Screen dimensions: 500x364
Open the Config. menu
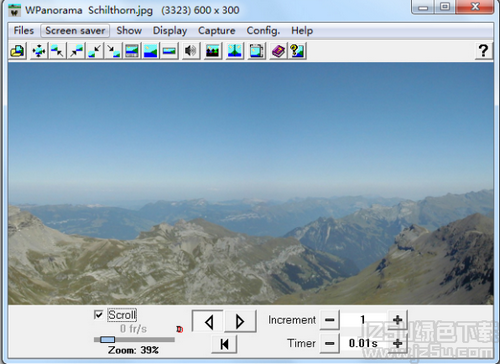(x=263, y=31)
